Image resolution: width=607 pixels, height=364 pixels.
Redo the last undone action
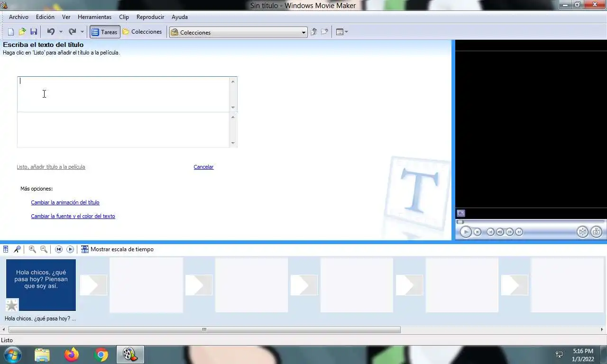point(72,32)
